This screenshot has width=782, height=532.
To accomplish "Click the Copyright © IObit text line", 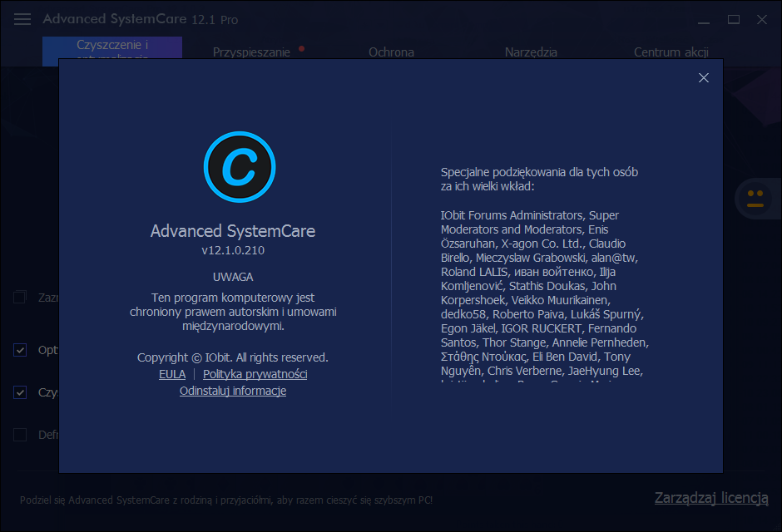I will [233, 357].
